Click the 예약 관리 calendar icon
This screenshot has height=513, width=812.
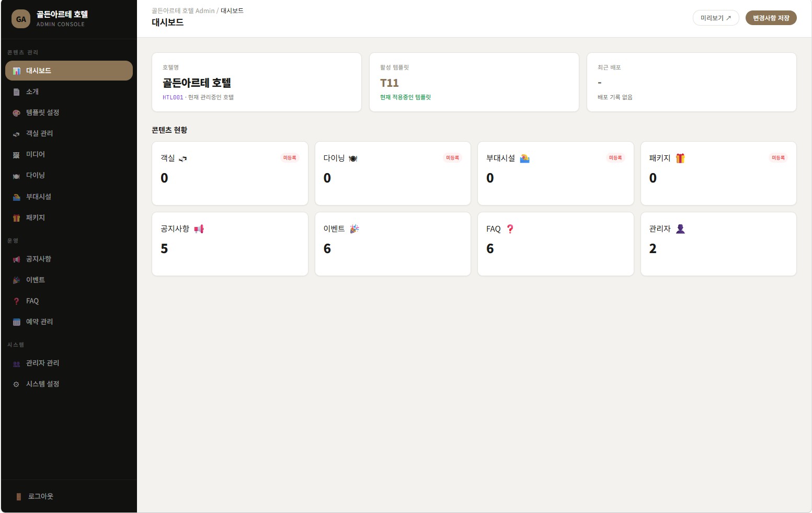click(x=16, y=322)
